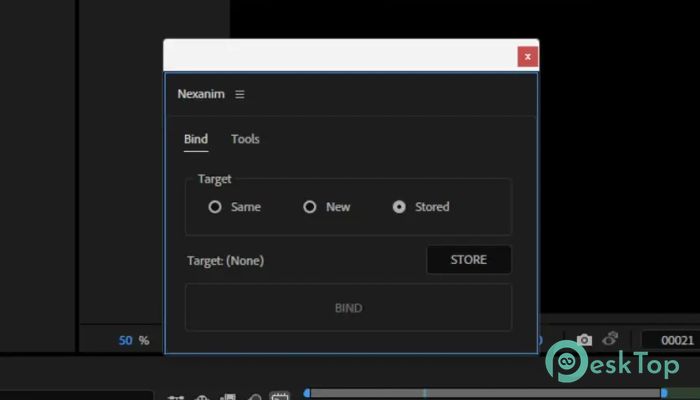The image size is (700, 400).
Task: Open the 50% magnification dropdown
Action: 134,341
